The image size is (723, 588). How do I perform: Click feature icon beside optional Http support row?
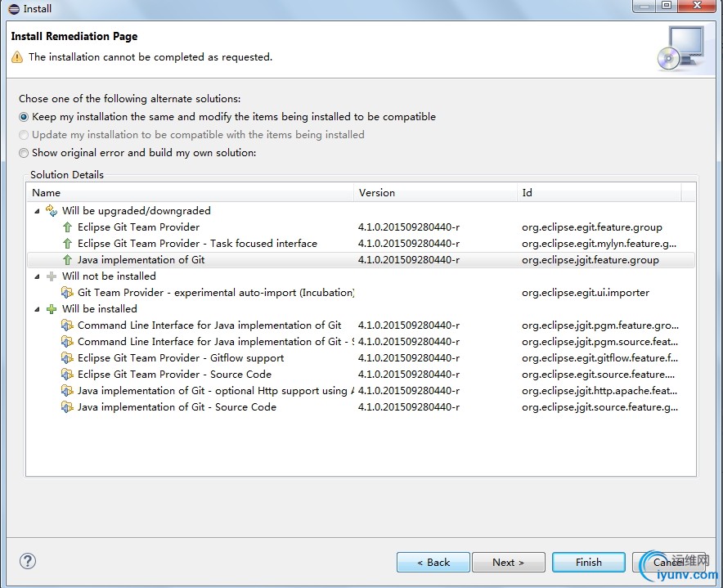(67, 391)
